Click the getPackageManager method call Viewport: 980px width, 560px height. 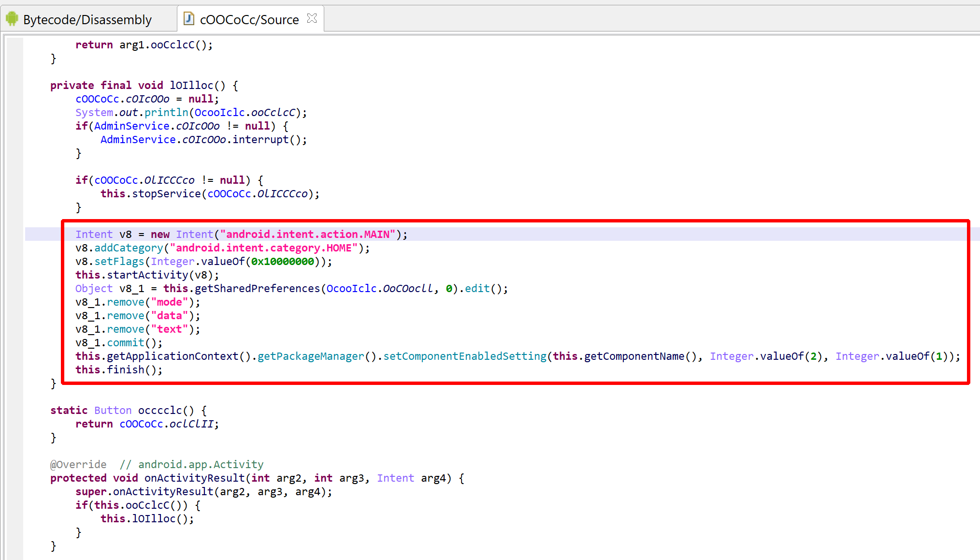(x=311, y=356)
